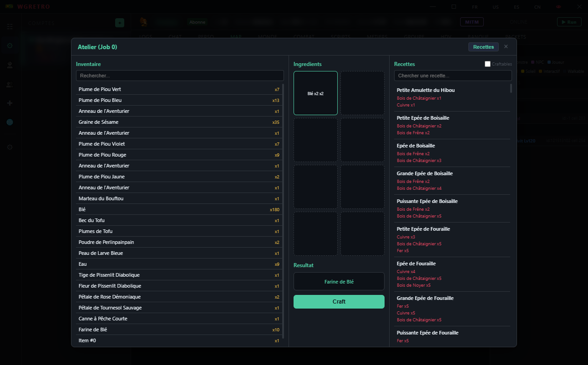Open the globe icon in the left sidebar
This screenshot has width=588, height=365.
click(x=10, y=122)
